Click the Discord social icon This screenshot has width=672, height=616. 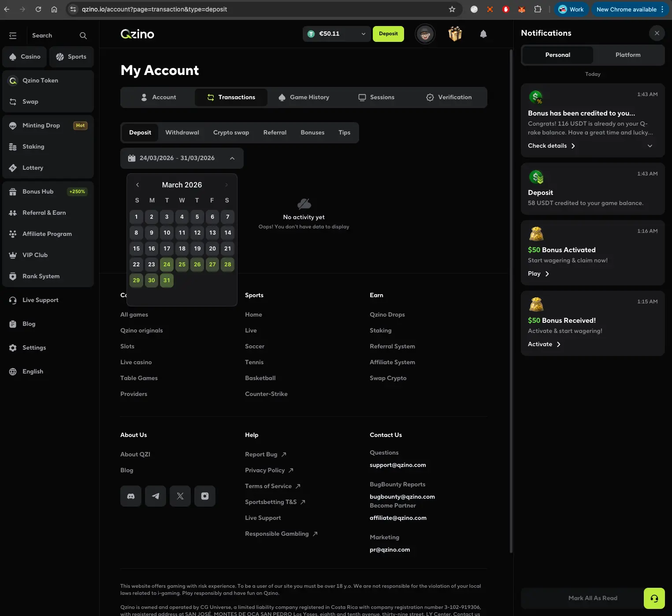131,496
